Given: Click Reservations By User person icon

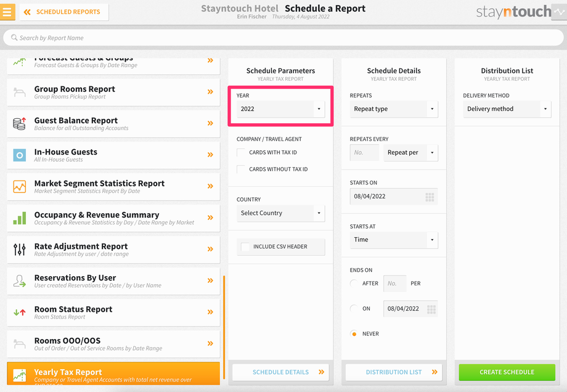Looking at the screenshot, I should (20, 281).
